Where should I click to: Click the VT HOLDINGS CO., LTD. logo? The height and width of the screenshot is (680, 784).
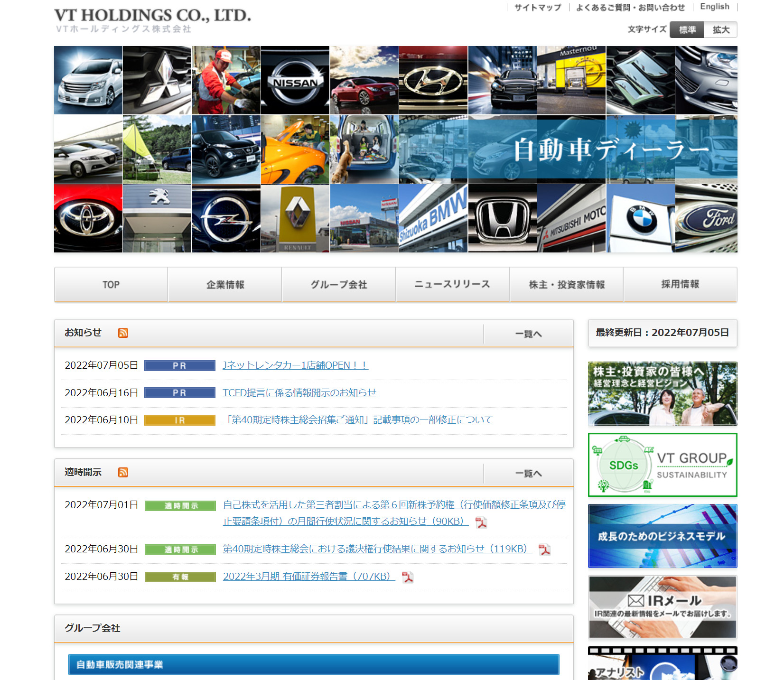(x=152, y=20)
